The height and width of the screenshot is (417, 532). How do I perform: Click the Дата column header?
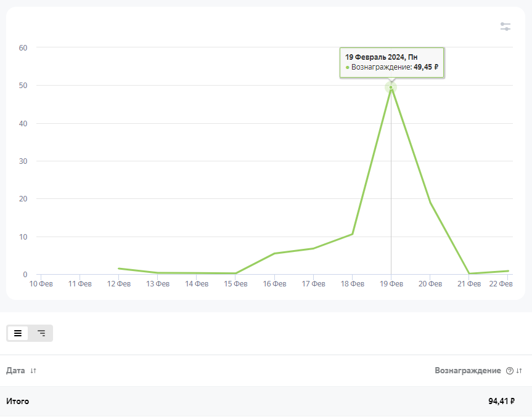[x=16, y=371]
